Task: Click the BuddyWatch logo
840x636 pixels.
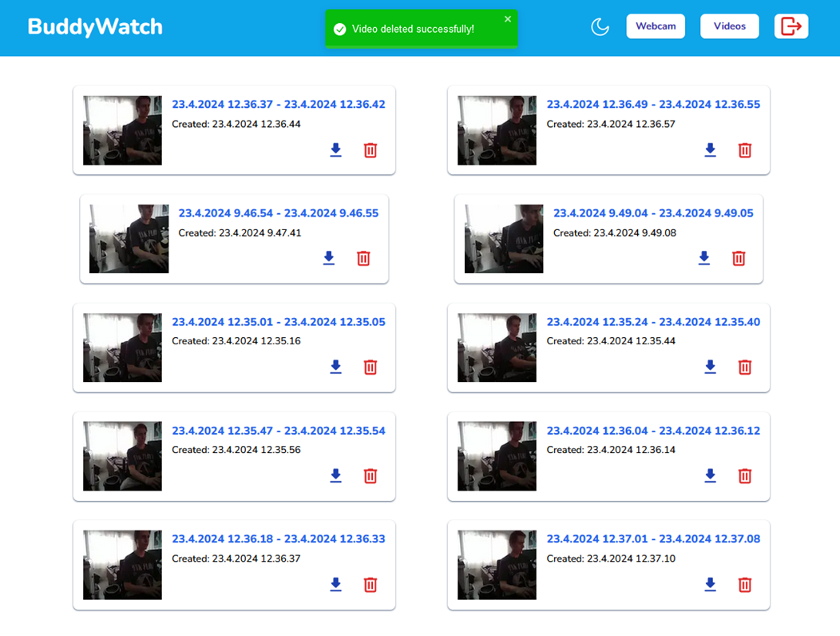Action: (x=95, y=27)
